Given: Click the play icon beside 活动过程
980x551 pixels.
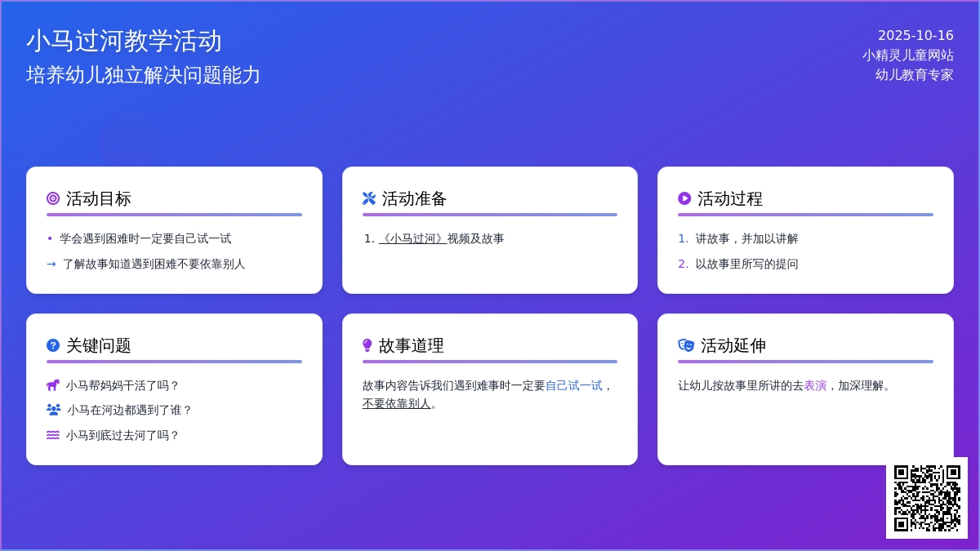Looking at the screenshot, I should pyautogui.click(x=684, y=198).
